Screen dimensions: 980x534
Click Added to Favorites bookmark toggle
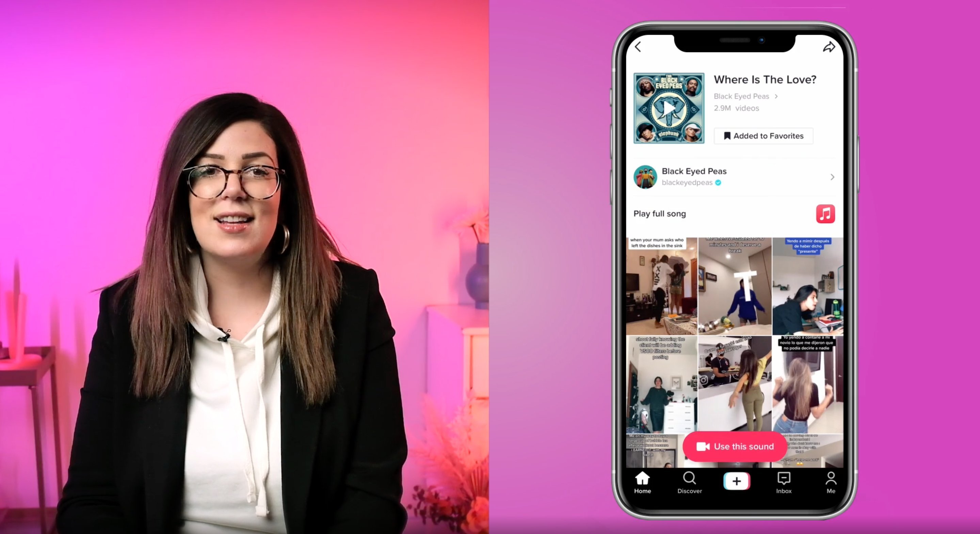[763, 136]
